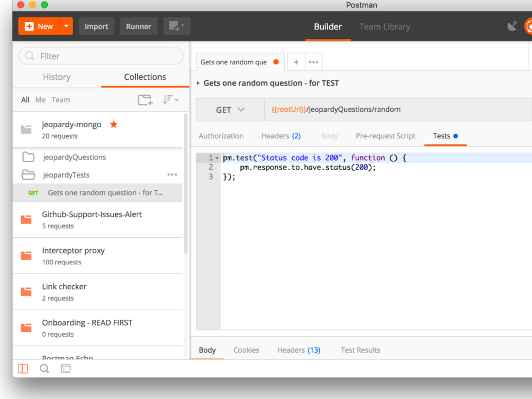Screen dimensions: 532x399
Task: Open the Pre-request Script tab
Action: [x=385, y=136]
